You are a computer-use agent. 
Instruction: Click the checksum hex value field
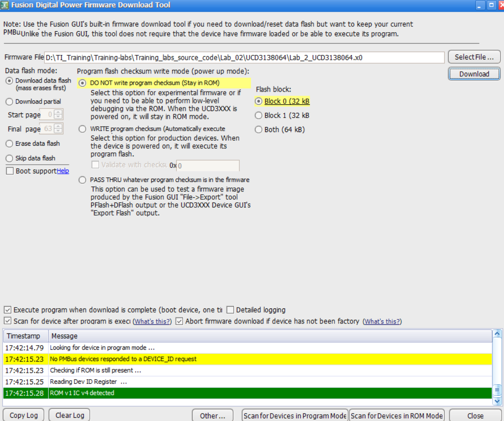pos(208,166)
